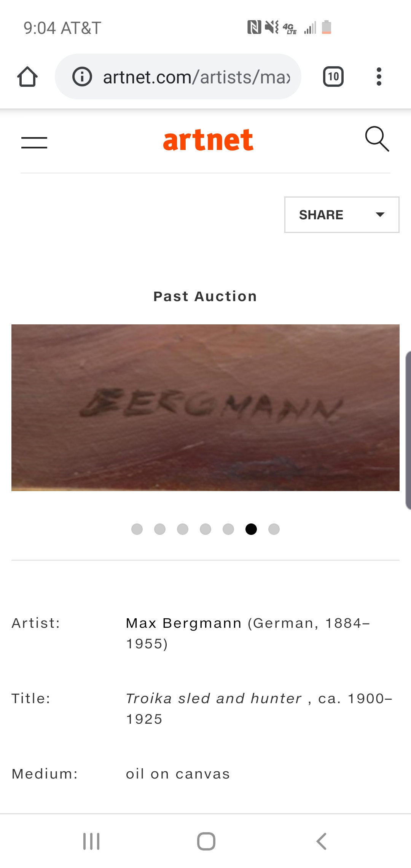Open the browser three-dot menu
The height and width of the screenshot is (868, 411).
coord(379,77)
